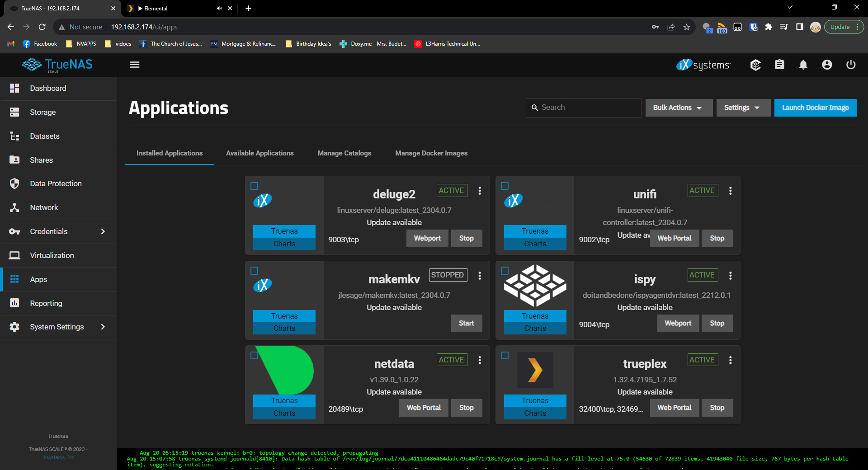Navigate to Network page
This screenshot has height=470, width=868.
point(58,207)
